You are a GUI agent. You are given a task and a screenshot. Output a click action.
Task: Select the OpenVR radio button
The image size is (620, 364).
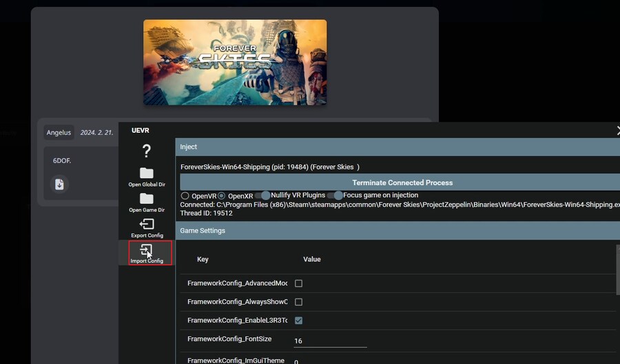[x=185, y=195]
